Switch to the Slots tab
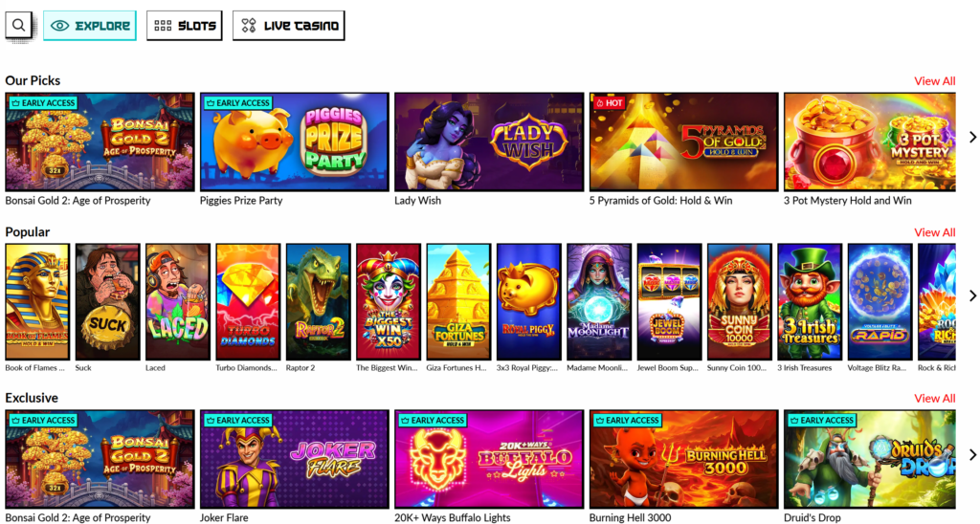Viewport: 980px width, 524px height. tap(185, 26)
